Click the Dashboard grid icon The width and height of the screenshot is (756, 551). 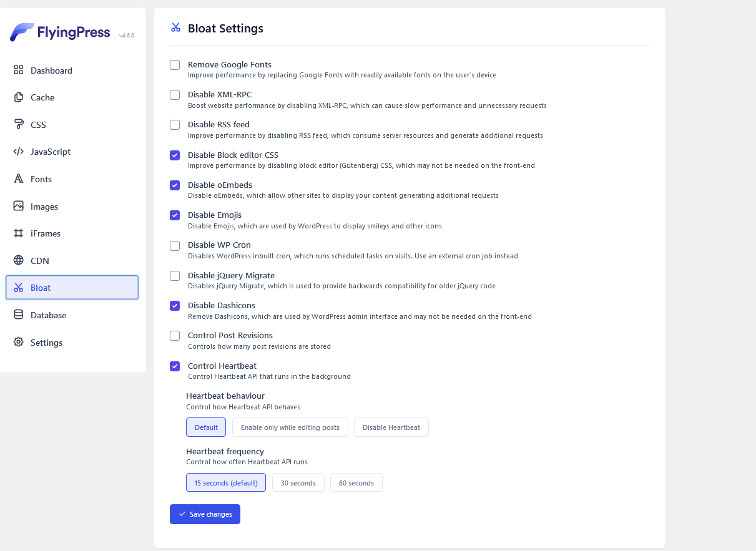pos(19,70)
